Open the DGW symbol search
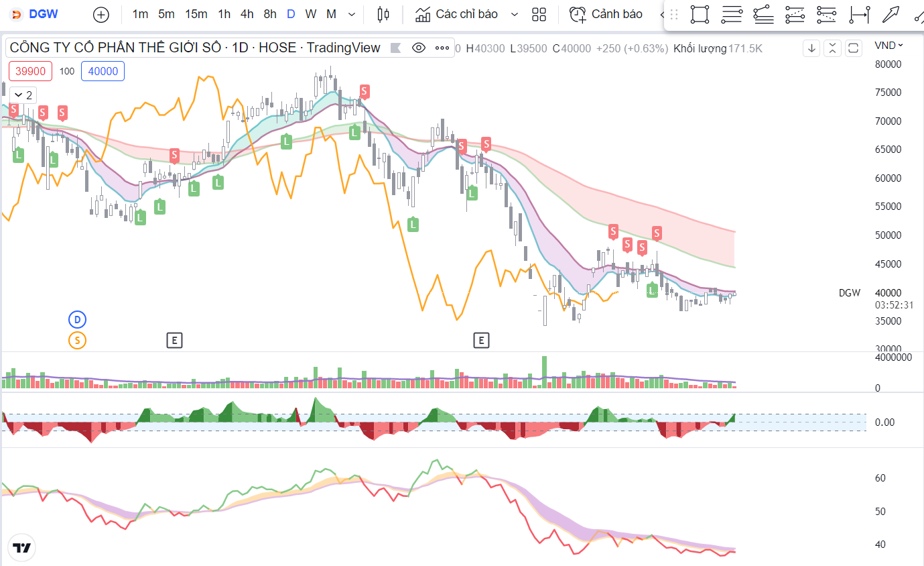This screenshot has width=924, height=566. tap(35, 14)
